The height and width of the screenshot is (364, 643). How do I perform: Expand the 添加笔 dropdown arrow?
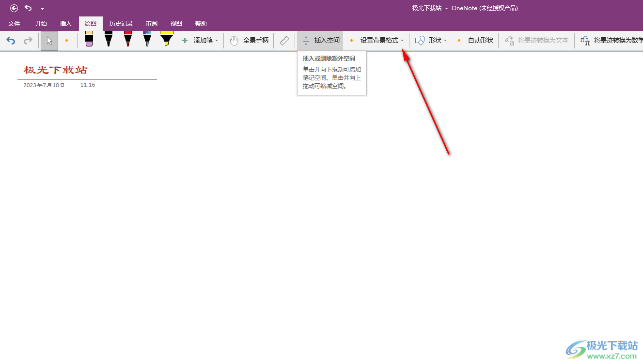pyautogui.click(x=217, y=41)
